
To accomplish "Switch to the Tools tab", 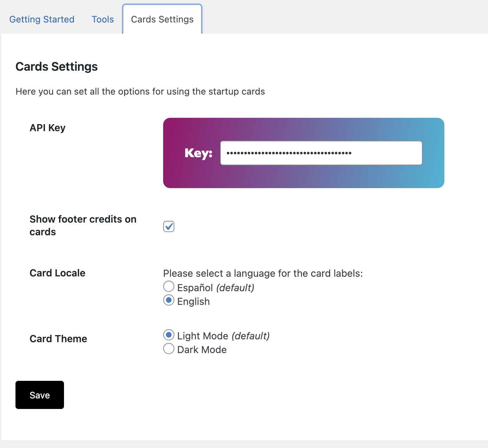I will coord(103,19).
